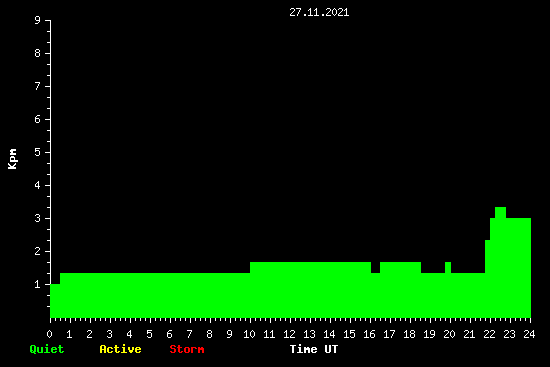
Task: Click the 5 value on Kpm axis
Action: (38, 152)
